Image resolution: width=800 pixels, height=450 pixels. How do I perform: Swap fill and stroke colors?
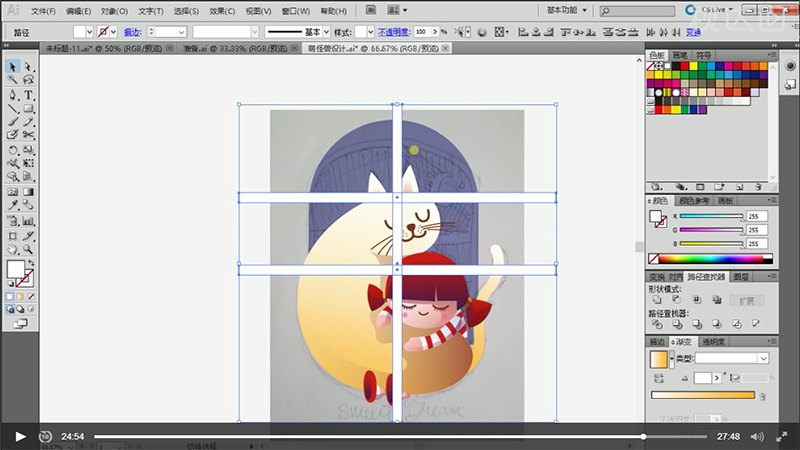(x=31, y=263)
